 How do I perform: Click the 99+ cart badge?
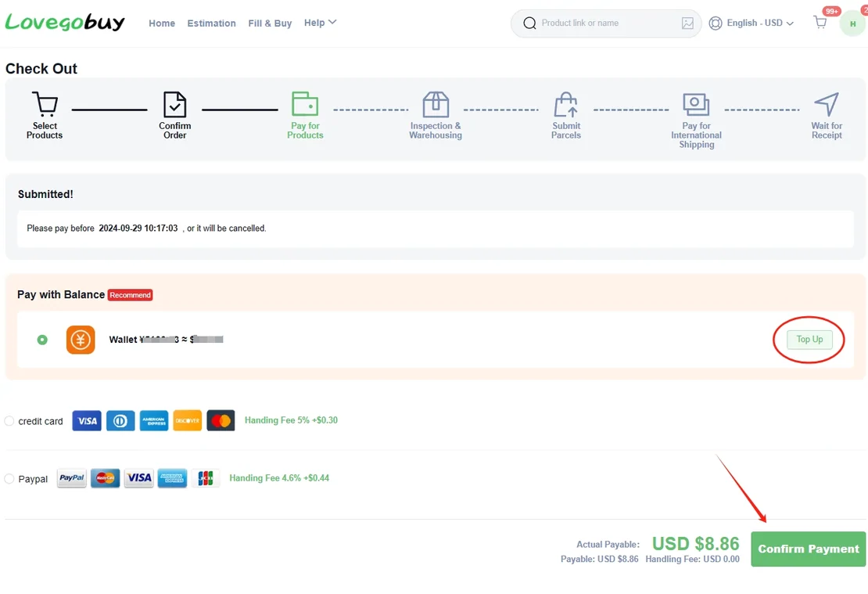(831, 11)
